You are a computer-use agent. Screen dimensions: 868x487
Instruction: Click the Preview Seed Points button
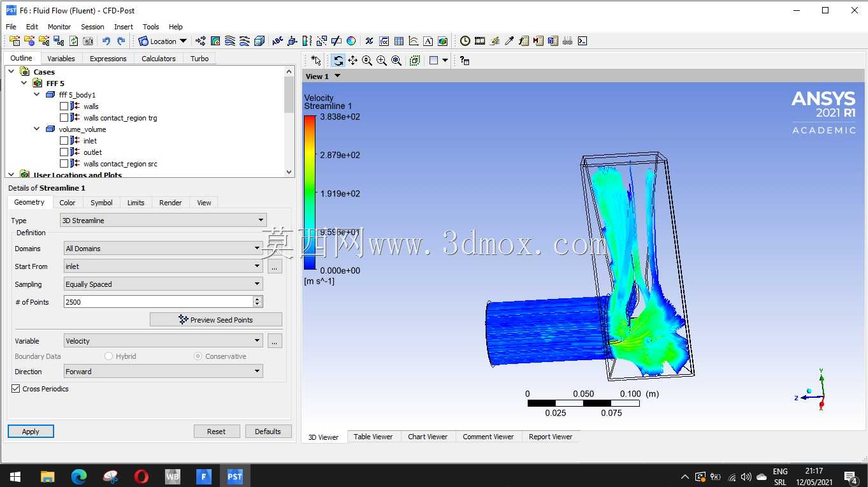tap(216, 319)
